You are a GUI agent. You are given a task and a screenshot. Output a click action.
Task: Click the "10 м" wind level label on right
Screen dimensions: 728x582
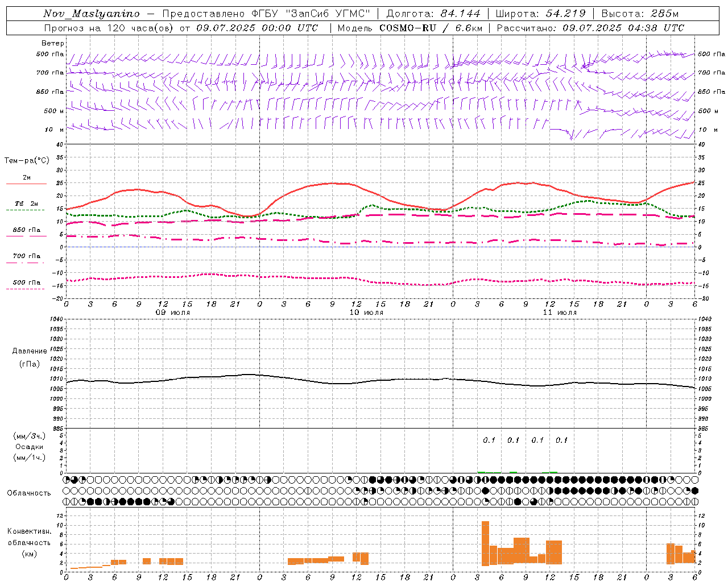point(709,130)
